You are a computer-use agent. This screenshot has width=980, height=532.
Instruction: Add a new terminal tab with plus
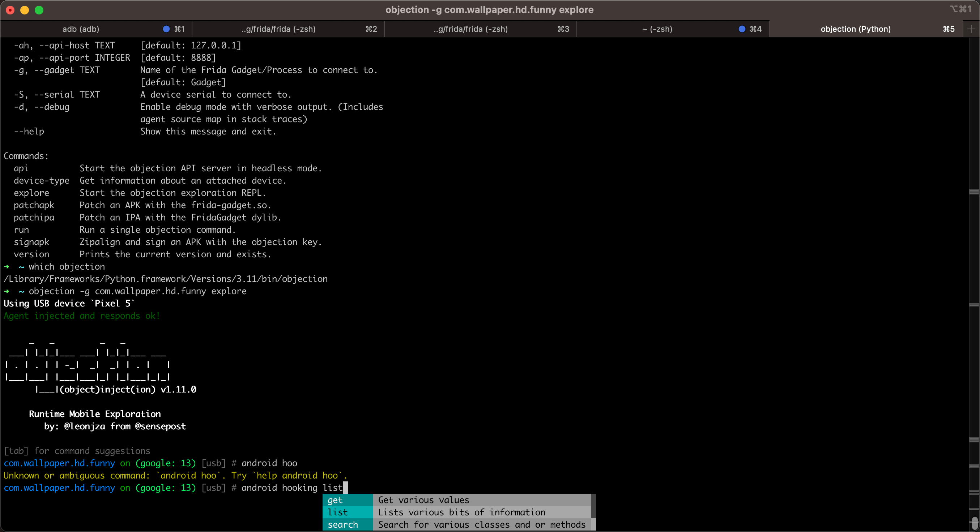pyautogui.click(x=971, y=29)
